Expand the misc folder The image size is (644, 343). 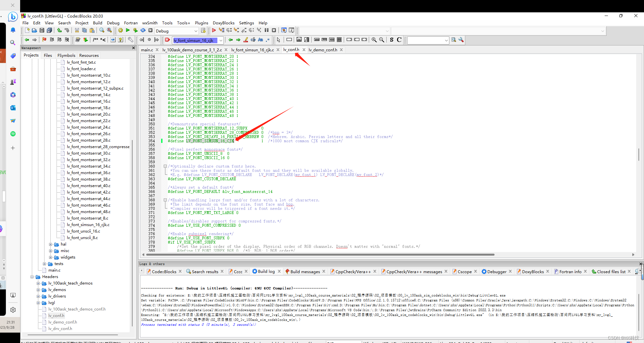click(x=51, y=251)
